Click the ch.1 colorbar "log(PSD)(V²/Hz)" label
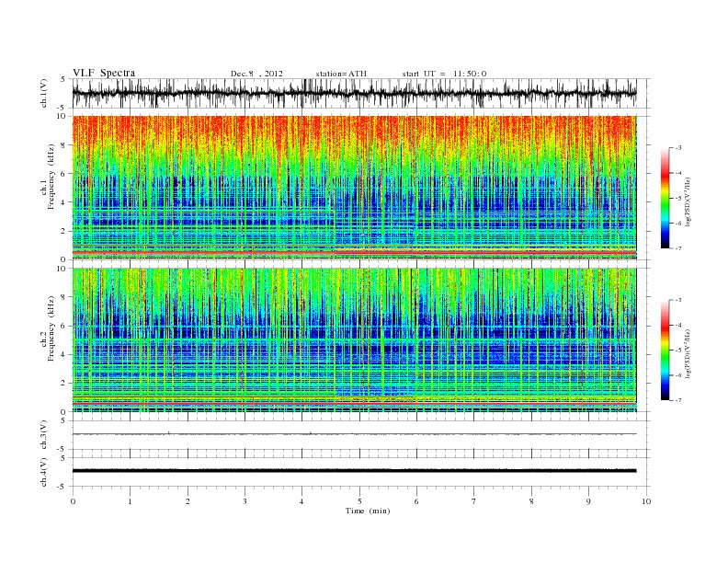This screenshot has height=563, width=728. [x=688, y=201]
